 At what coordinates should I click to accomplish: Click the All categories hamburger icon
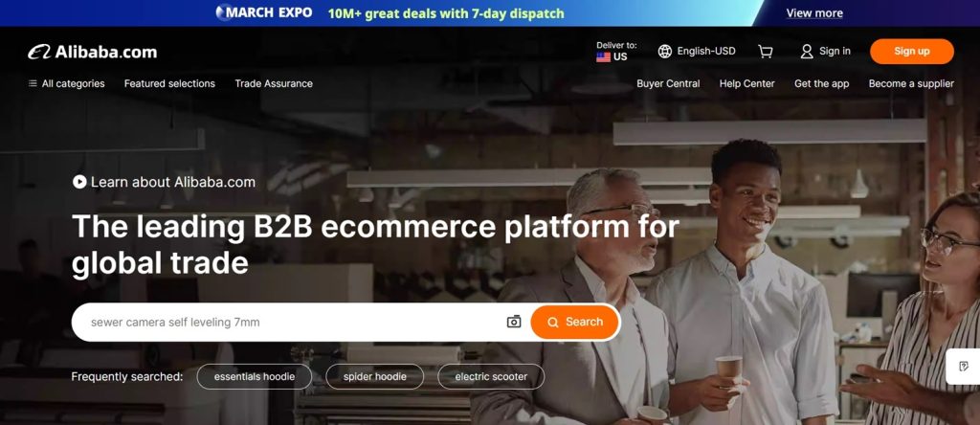pyautogui.click(x=33, y=83)
